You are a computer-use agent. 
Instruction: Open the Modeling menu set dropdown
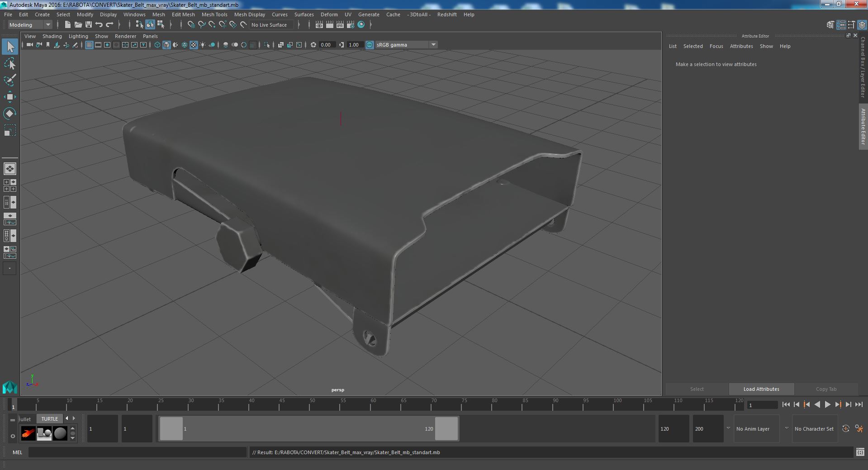coord(30,25)
